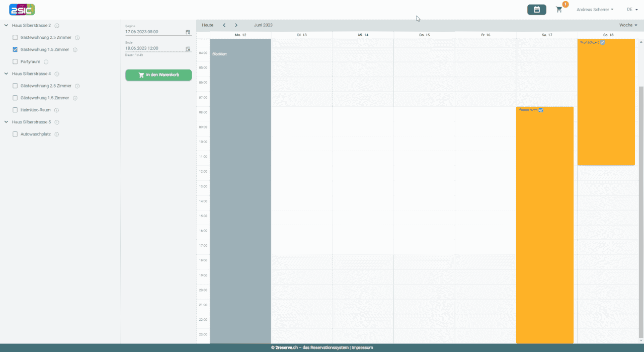The height and width of the screenshot is (352, 644).
Task: Jump to today with Heute
Action: point(207,25)
